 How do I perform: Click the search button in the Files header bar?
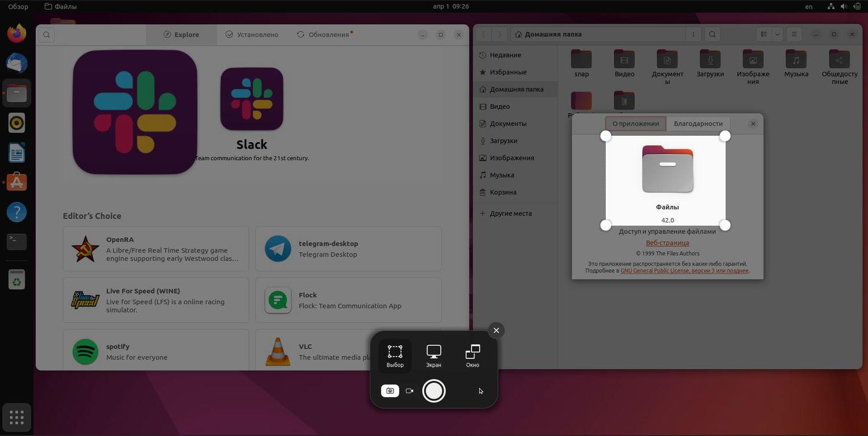click(712, 35)
